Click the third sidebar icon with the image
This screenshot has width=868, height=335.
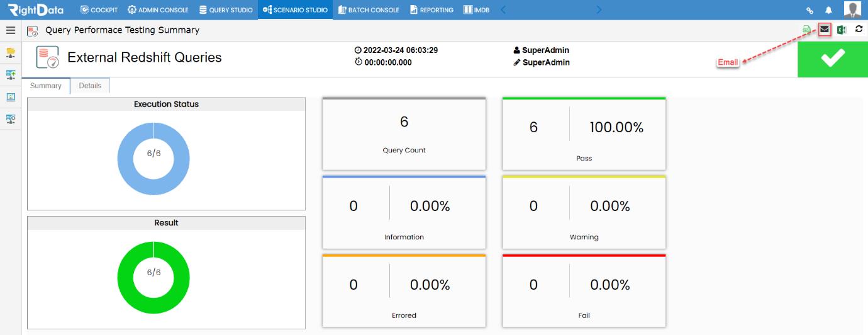(x=11, y=97)
